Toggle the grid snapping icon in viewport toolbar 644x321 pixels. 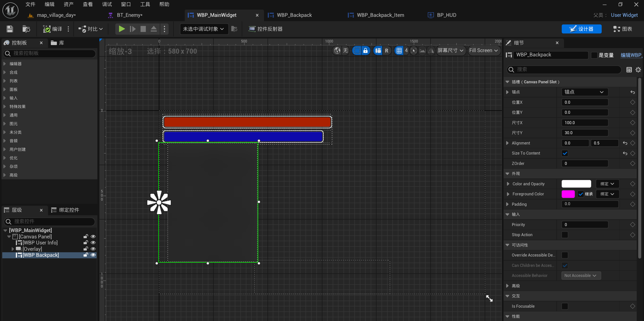click(399, 51)
